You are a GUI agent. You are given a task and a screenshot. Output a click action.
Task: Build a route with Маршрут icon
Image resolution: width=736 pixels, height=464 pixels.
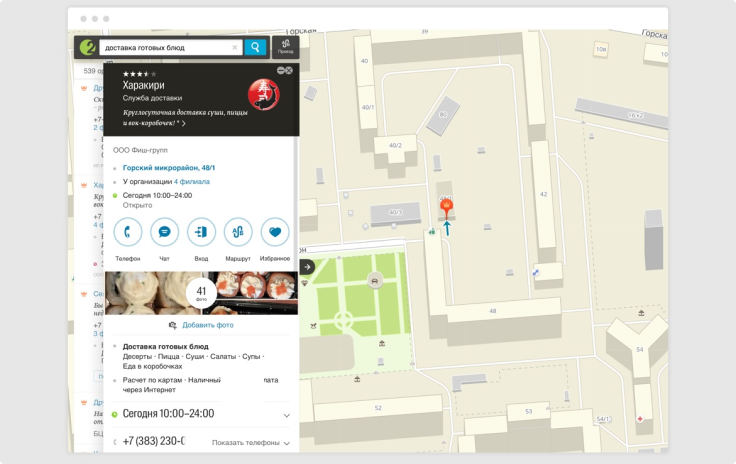click(238, 232)
